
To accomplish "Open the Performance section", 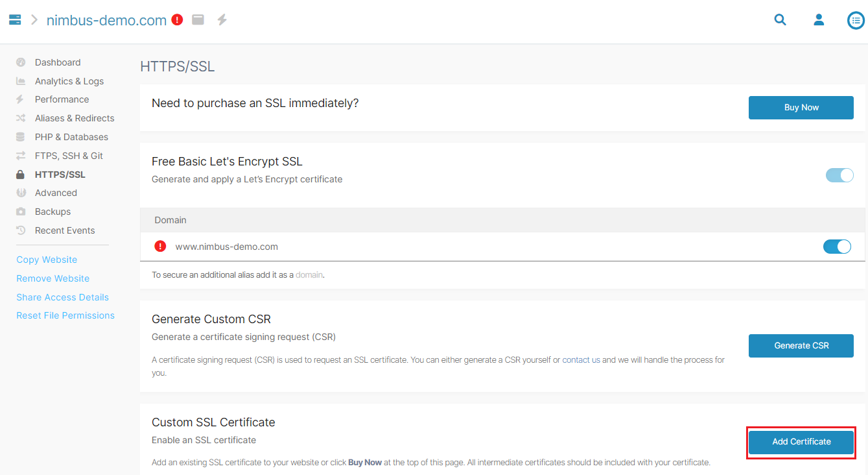I will click(62, 99).
